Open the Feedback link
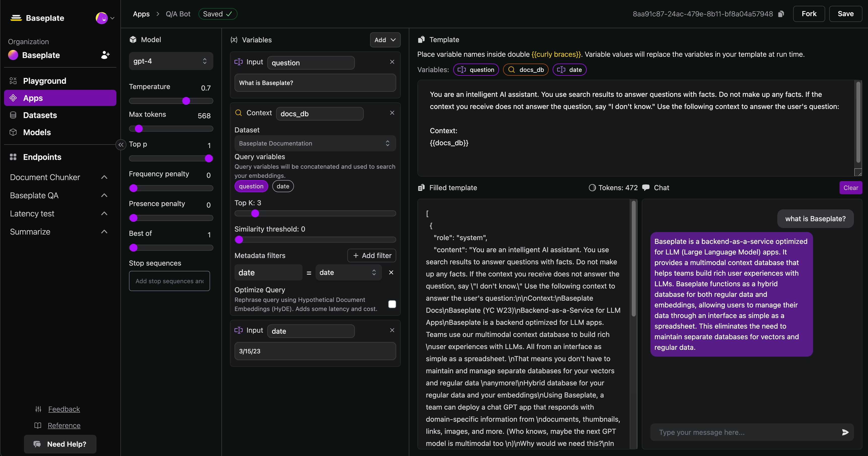Screen dimensions: 868x456 tap(64, 409)
